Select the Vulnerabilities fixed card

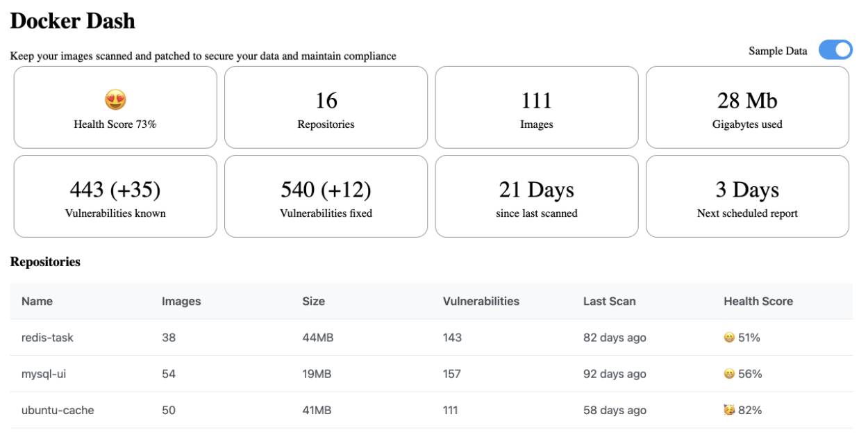click(326, 196)
